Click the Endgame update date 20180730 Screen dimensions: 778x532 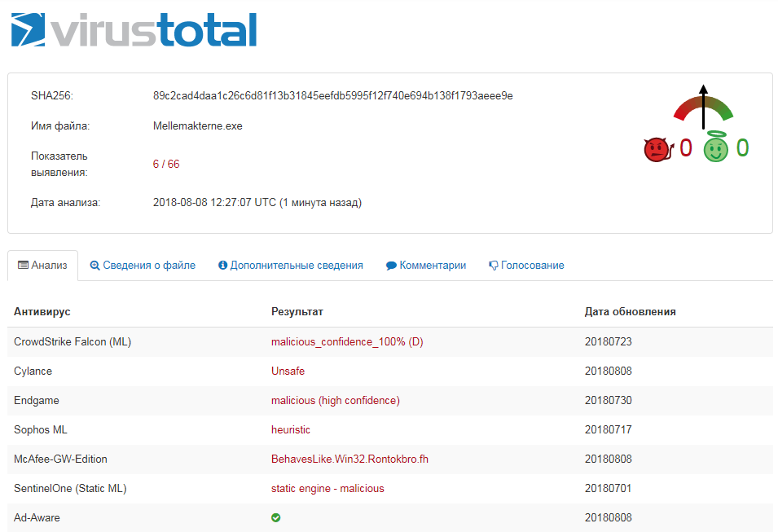click(x=609, y=401)
